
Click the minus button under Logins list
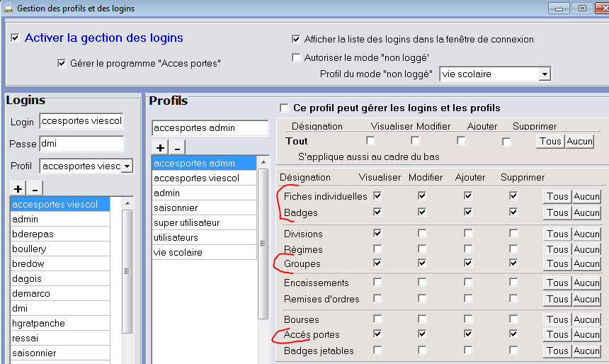tap(35, 188)
